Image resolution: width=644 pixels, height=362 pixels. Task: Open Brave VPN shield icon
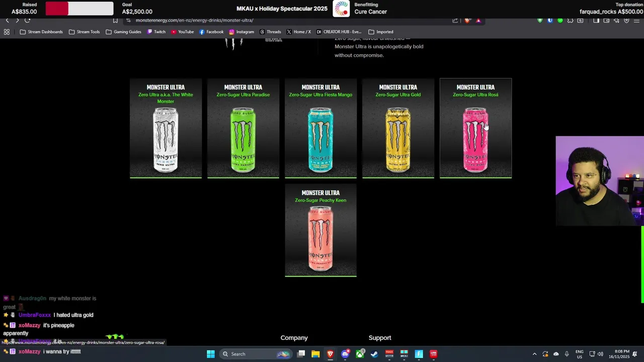click(626, 21)
